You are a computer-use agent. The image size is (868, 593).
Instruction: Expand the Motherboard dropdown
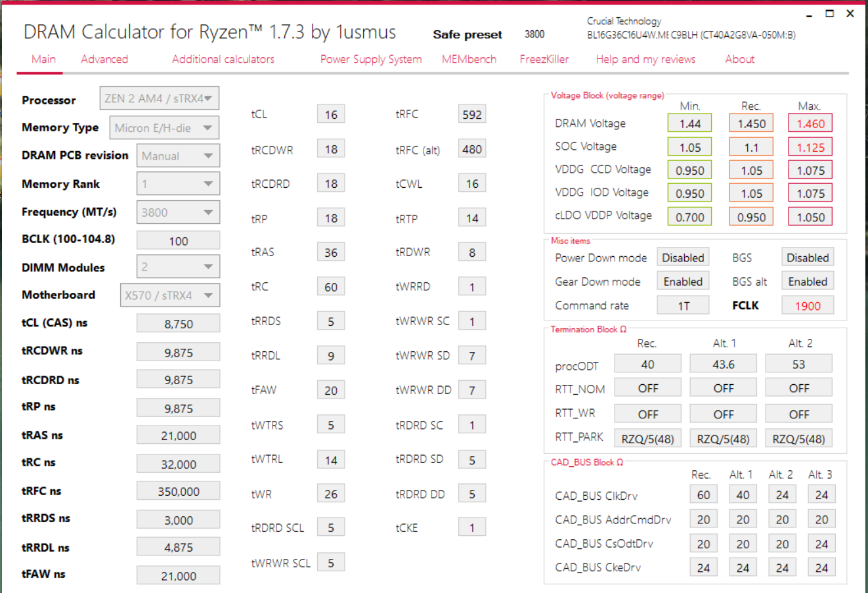click(x=169, y=295)
